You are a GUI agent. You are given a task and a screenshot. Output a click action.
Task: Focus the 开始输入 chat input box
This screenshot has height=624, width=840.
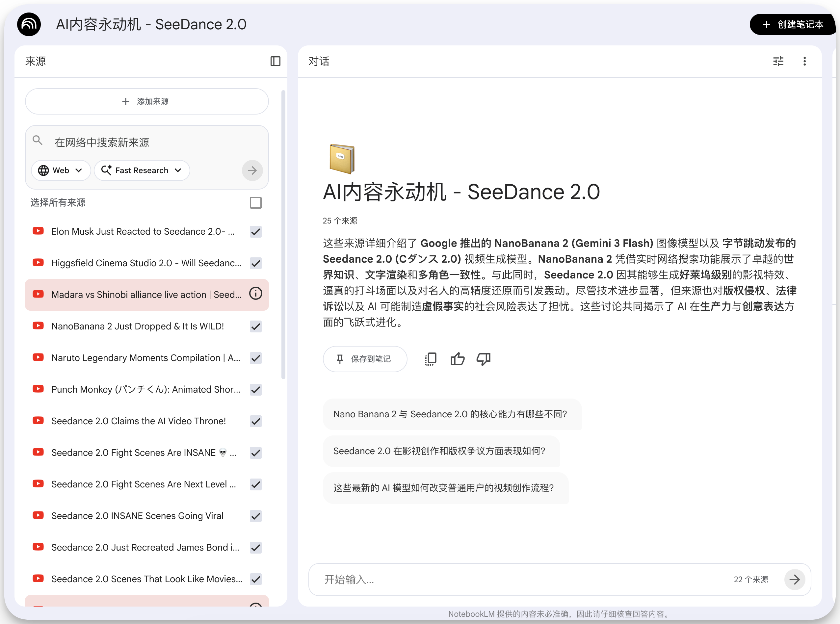point(525,580)
